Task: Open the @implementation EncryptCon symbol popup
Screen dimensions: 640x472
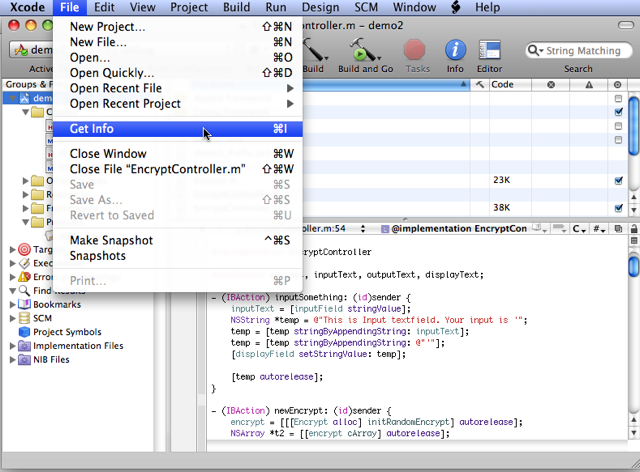Action: coord(454,229)
